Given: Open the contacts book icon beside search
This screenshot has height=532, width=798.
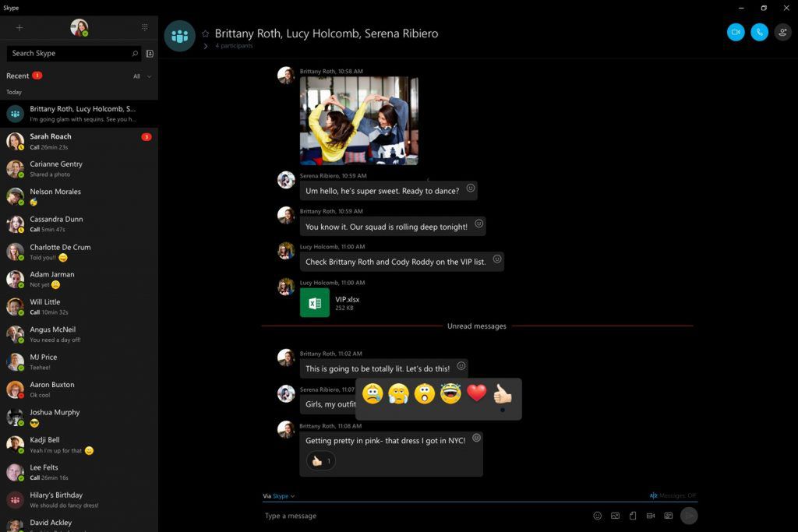Looking at the screenshot, I should [x=150, y=54].
